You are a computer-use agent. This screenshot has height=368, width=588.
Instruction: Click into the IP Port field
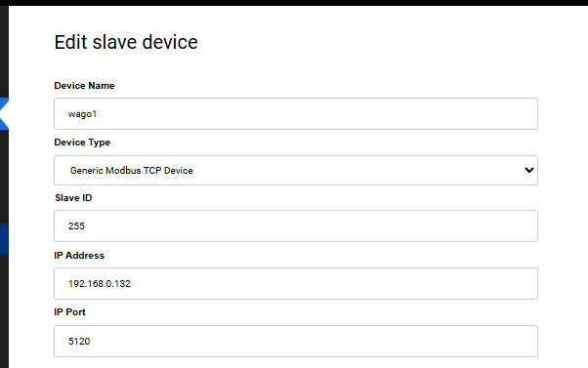(296, 341)
